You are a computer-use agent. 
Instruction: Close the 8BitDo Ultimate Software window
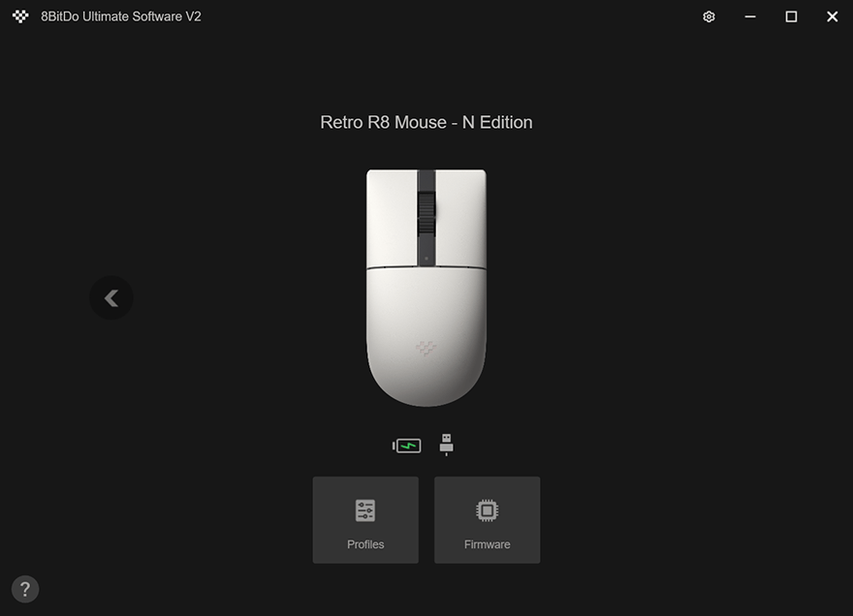click(x=833, y=16)
